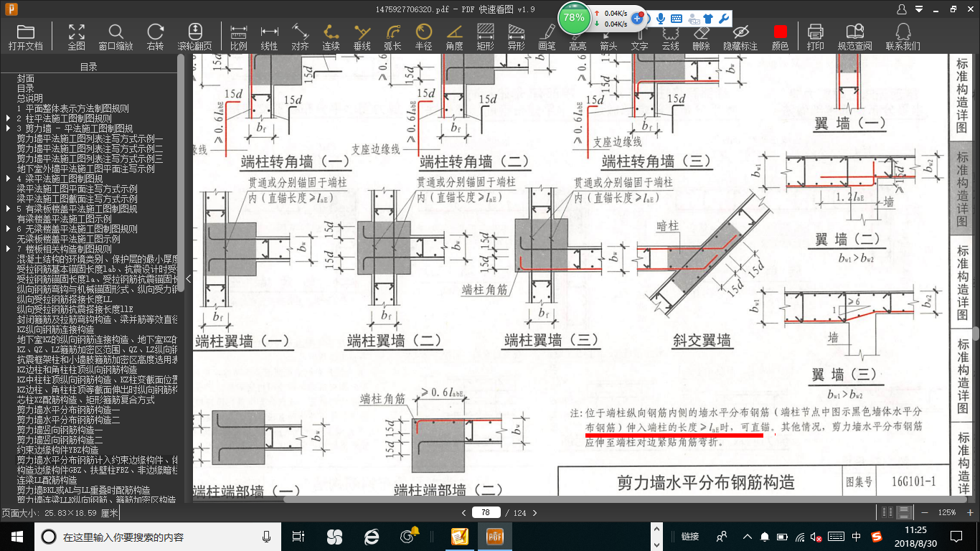The height and width of the screenshot is (551, 980).
Task: Open the user account icon in title bar
Action: tap(903, 9)
